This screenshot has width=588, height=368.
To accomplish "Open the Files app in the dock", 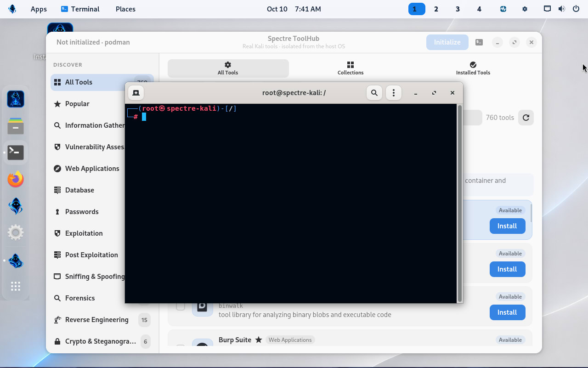I will pos(16,126).
